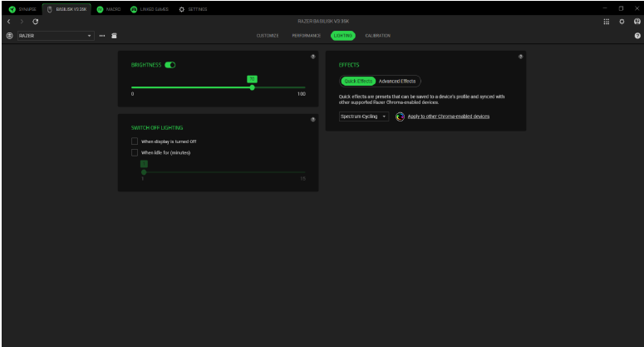Open the user account icon
This screenshot has height=347, width=644.
pyautogui.click(x=637, y=22)
